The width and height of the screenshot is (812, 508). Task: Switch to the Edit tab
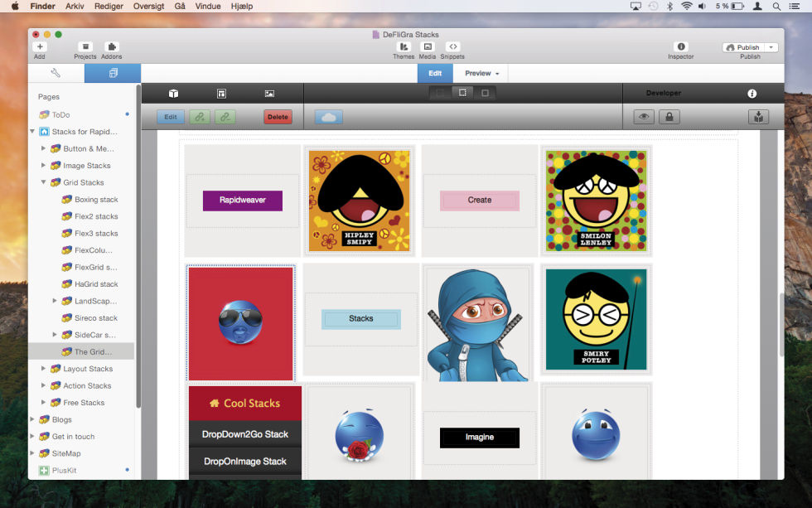435,74
